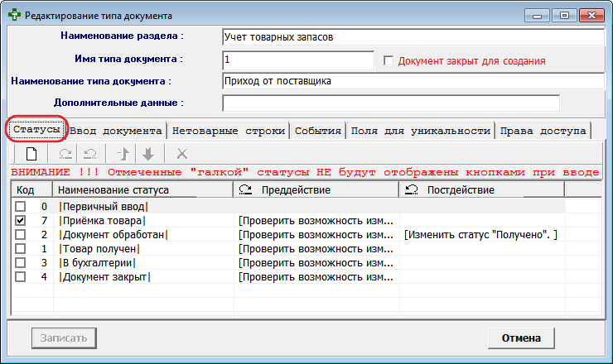This screenshot has height=364, width=613.
Task: Close the document type editor window
Action: (592, 16)
